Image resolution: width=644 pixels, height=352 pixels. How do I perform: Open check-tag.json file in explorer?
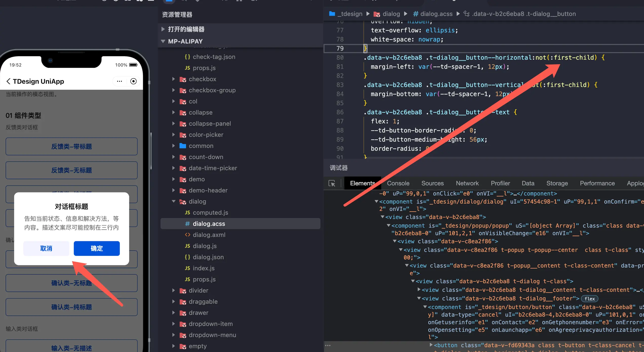(x=214, y=57)
